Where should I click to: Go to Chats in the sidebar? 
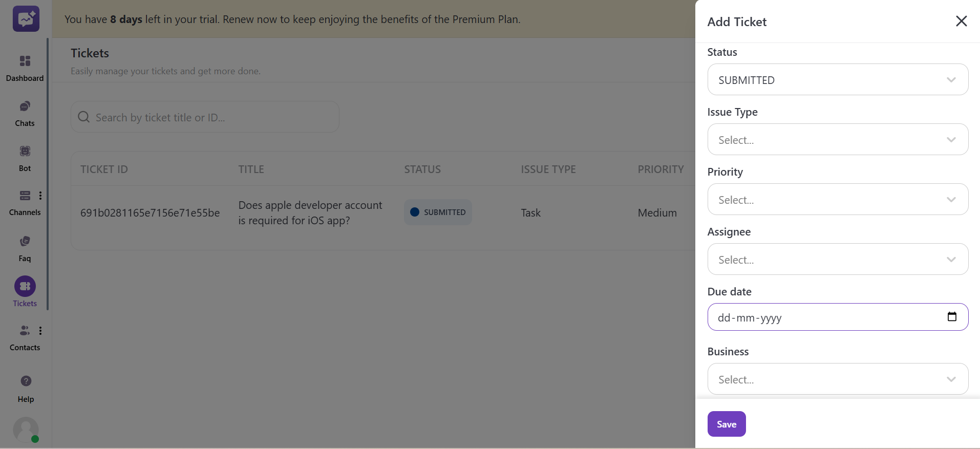(25, 106)
